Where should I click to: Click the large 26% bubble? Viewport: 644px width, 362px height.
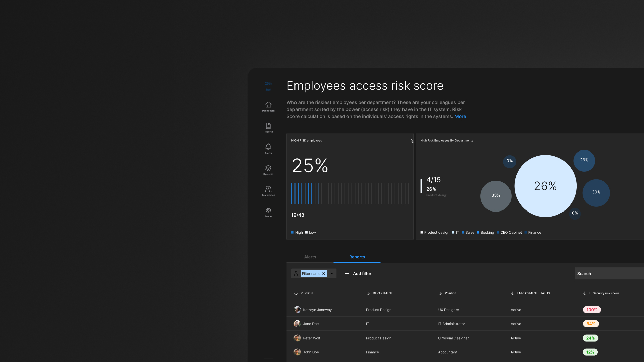pos(545,186)
